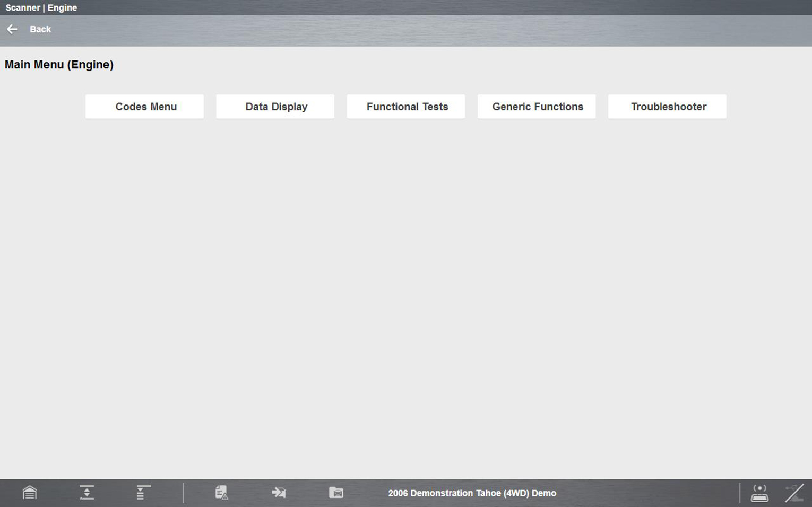
Task: Open the document with warning triangle icon
Action: coord(222,493)
